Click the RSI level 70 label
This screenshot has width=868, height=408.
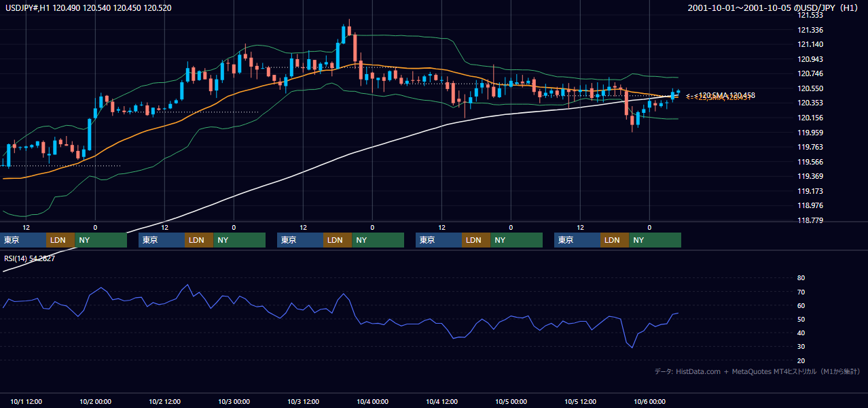click(801, 292)
